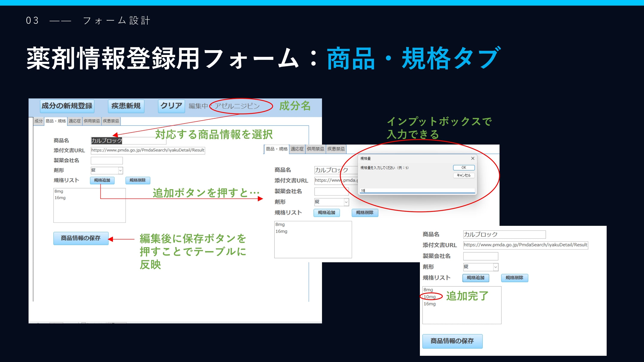Select 10mg in the bottom-right list
This screenshot has width=644, height=362.
[430, 297]
